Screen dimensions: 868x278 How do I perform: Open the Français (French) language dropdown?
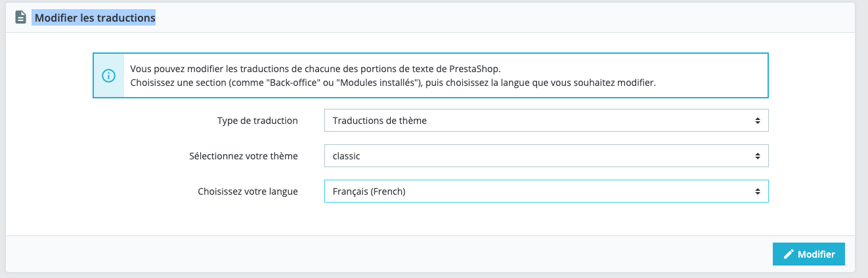pyautogui.click(x=546, y=191)
